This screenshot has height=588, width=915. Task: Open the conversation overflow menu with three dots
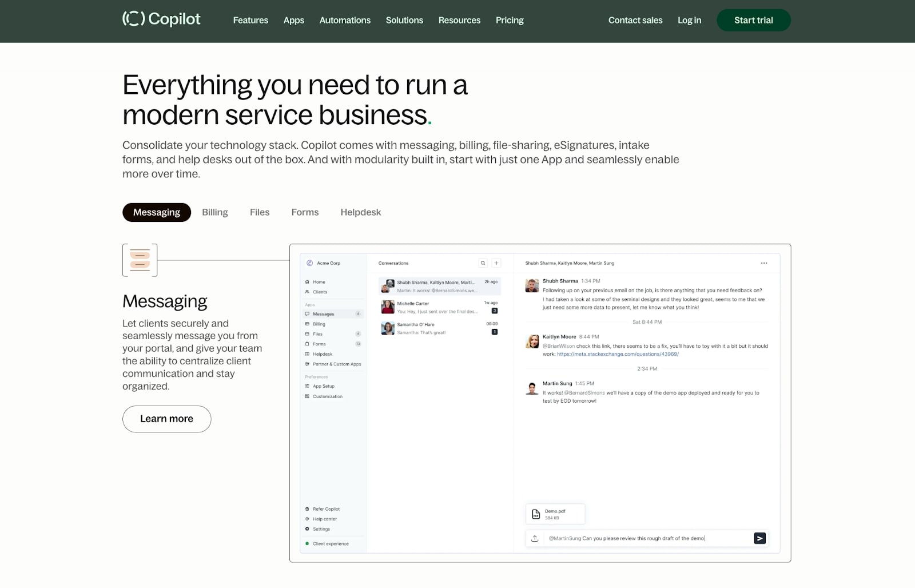(763, 263)
